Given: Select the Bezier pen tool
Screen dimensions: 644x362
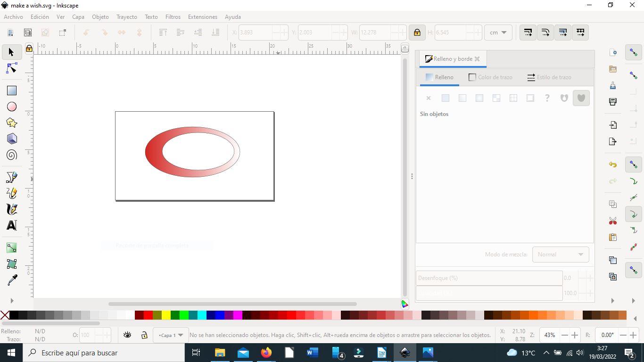Looking at the screenshot, I should [11, 177].
